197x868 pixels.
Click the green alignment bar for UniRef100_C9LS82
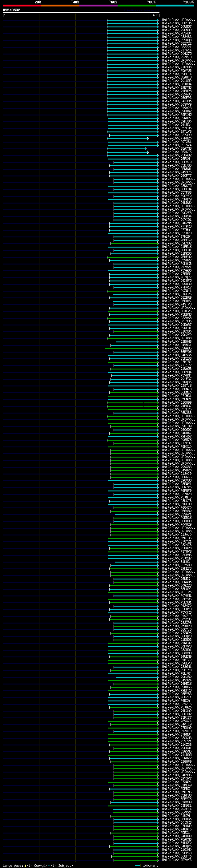point(135,243)
